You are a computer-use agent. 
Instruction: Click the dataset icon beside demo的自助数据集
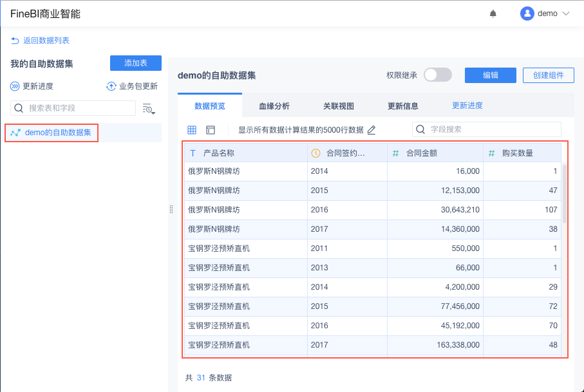click(x=15, y=133)
